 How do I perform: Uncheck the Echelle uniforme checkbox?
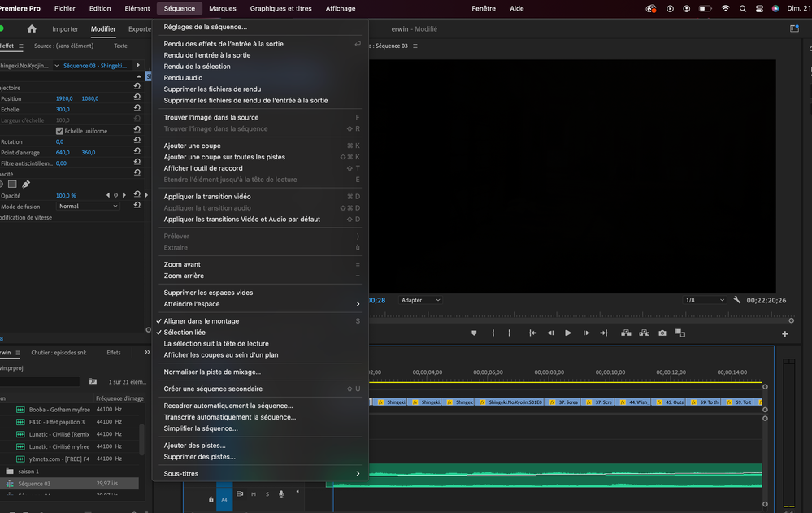[x=59, y=131]
